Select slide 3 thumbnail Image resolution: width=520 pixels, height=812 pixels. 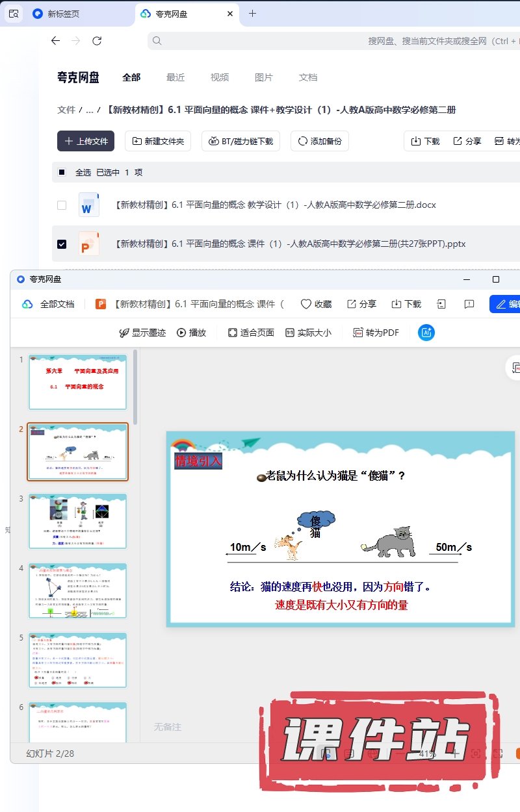(x=78, y=521)
